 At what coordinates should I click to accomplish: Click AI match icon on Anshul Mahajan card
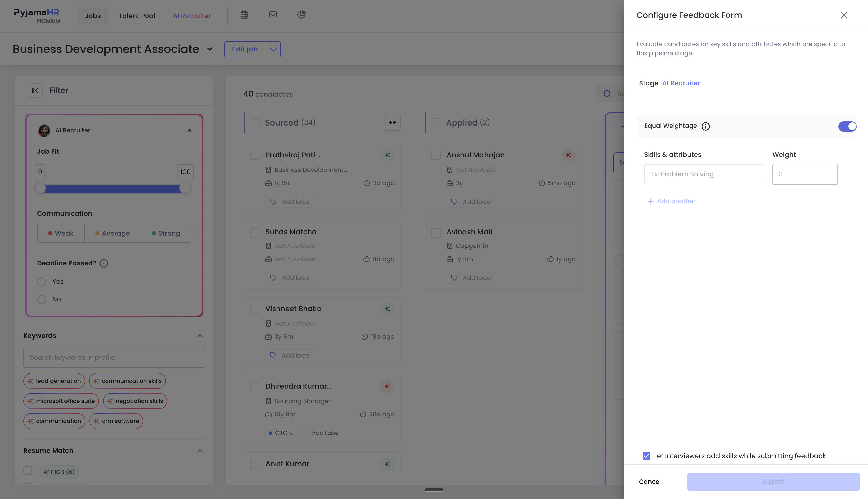[x=568, y=155]
